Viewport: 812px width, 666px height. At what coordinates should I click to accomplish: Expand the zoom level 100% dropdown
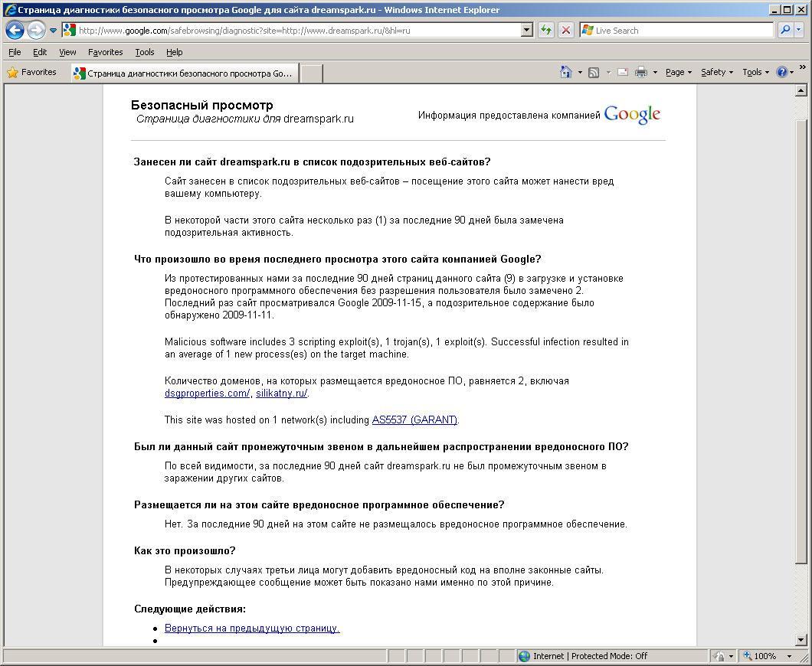[789, 656]
